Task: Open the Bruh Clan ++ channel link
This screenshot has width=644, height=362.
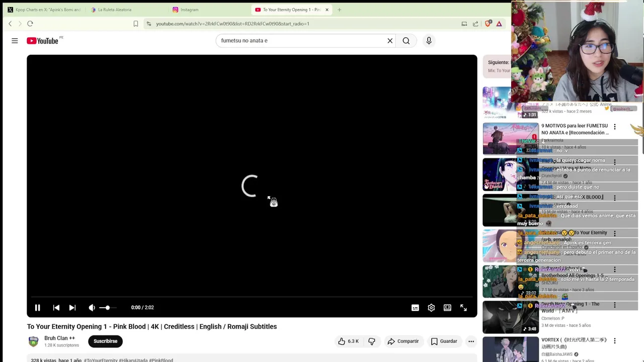Action: (59, 338)
